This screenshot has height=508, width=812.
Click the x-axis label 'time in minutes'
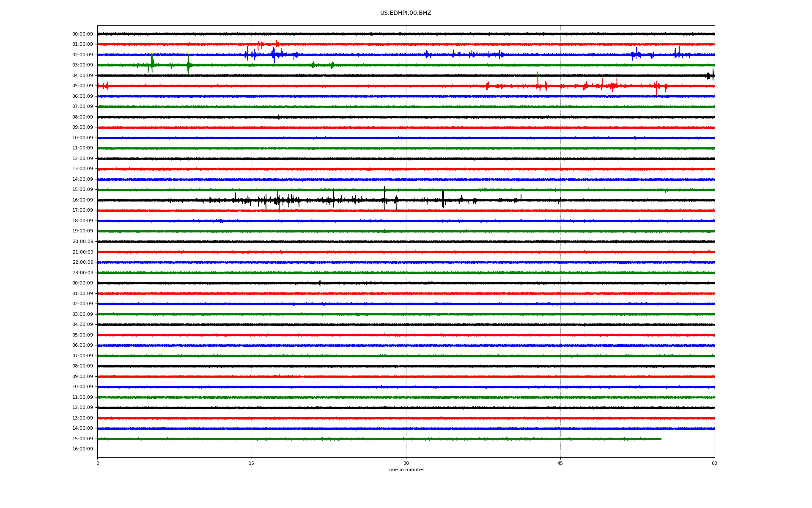pos(405,470)
